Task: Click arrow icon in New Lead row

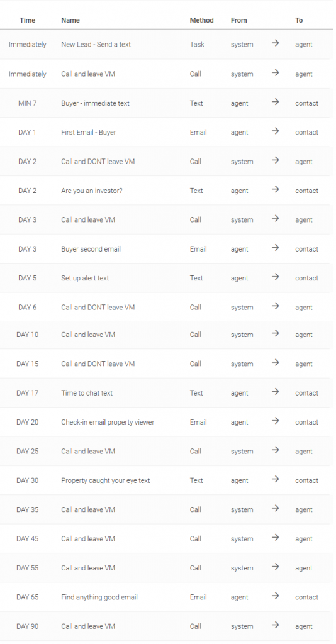Action: click(275, 43)
